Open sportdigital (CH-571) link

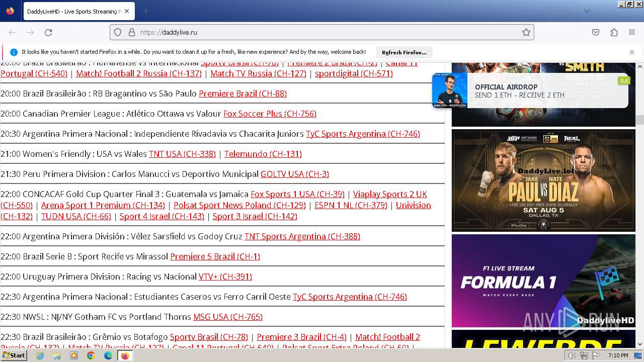[x=354, y=73]
